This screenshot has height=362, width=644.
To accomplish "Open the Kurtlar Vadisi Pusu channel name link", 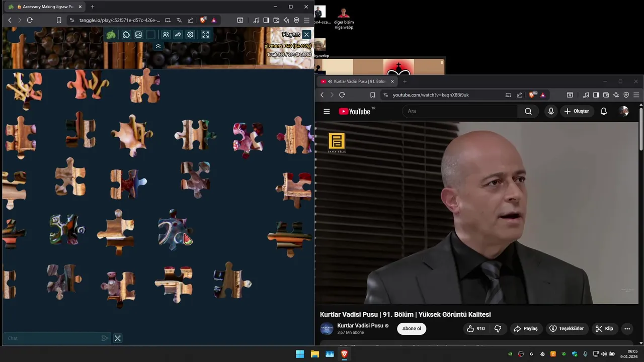I will pos(360,326).
